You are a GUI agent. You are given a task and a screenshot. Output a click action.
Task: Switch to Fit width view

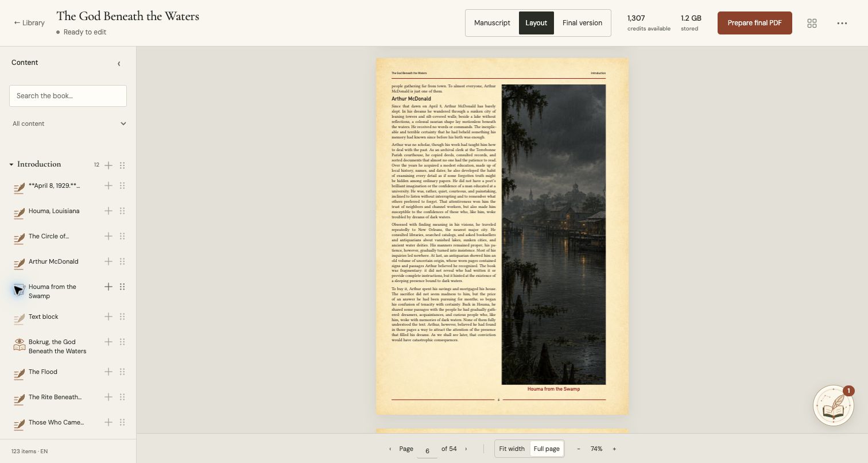(511, 449)
